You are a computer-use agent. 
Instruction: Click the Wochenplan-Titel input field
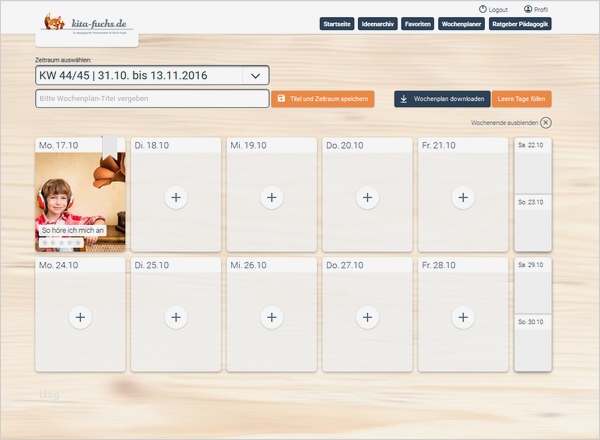152,99
